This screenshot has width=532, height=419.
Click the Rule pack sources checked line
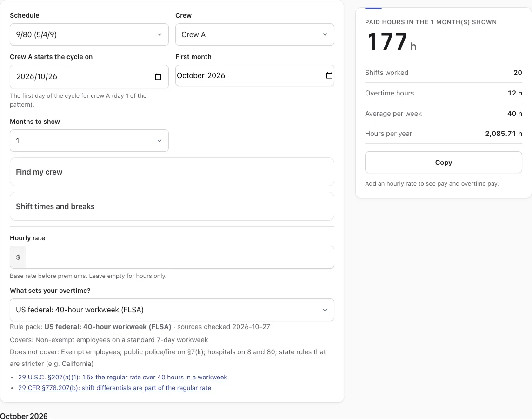click(140, 327)
